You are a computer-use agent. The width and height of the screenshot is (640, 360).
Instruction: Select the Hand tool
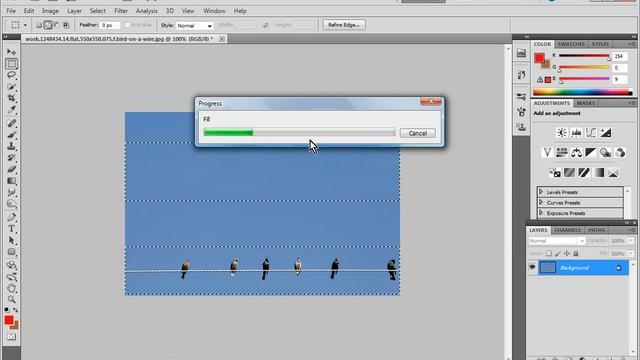[x=11, y=288]
